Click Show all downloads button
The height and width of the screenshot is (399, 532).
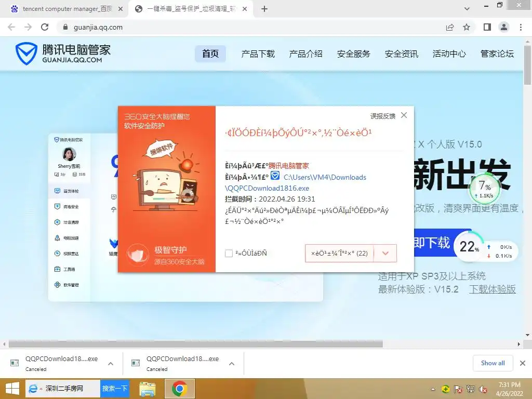[493, 363]
